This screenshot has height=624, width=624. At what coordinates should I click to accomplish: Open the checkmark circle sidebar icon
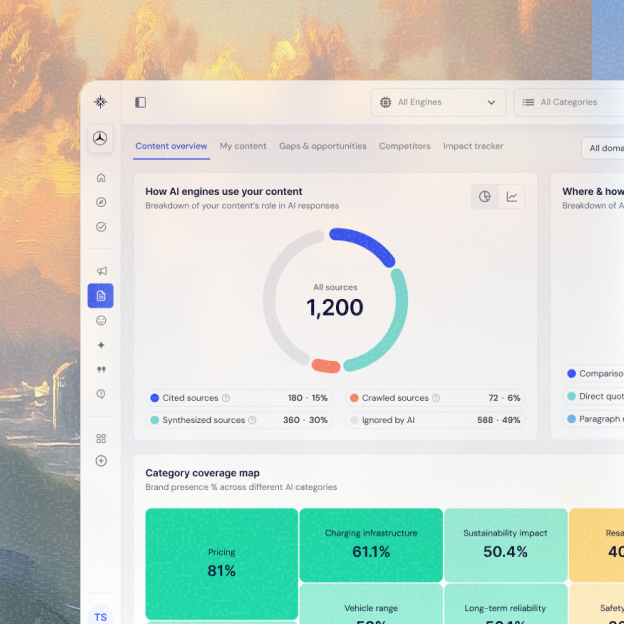coord(101,227)
